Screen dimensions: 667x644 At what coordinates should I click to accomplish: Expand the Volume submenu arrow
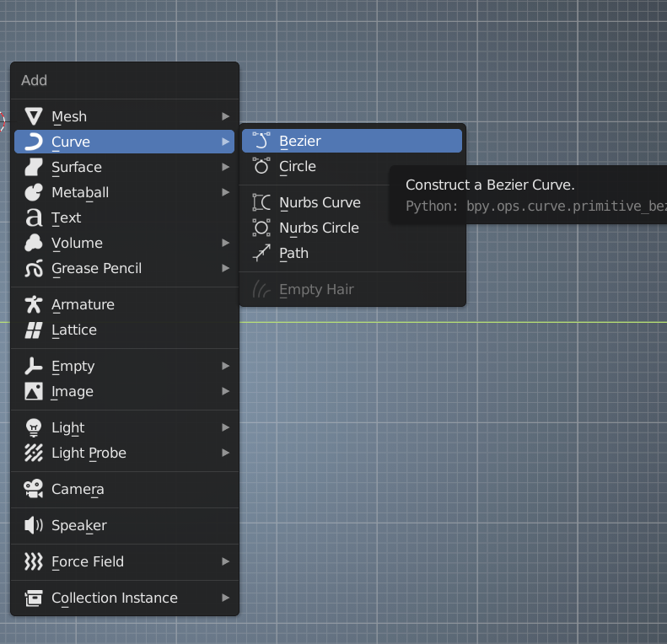(225, 243)
